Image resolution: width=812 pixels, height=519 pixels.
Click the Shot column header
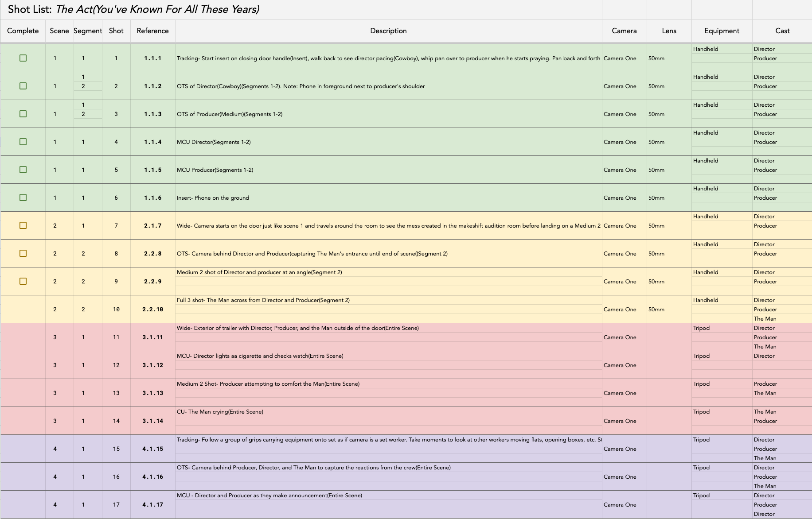point(116,31)
